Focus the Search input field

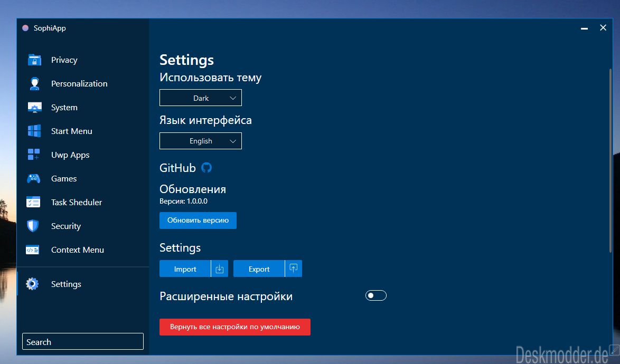point(82,341)
